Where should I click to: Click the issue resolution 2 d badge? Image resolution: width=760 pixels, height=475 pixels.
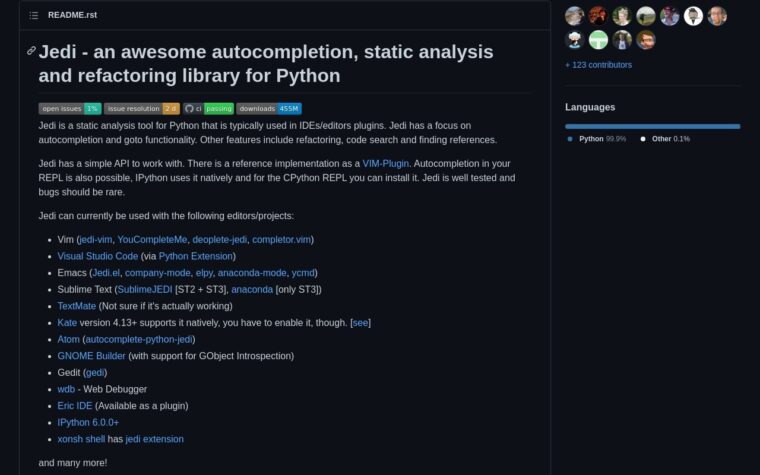point(142,109)
